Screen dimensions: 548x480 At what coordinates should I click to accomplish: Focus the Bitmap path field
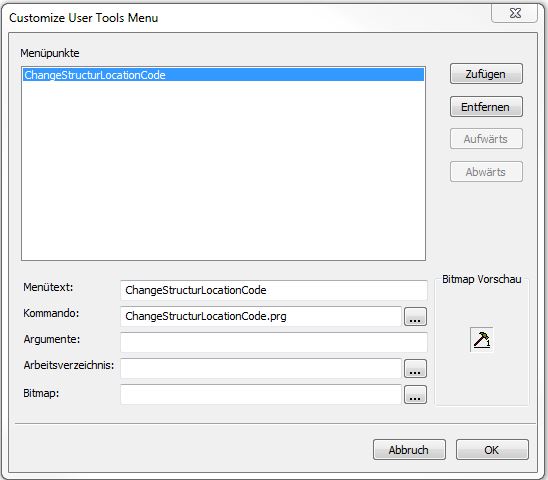[x=261, y=394]
